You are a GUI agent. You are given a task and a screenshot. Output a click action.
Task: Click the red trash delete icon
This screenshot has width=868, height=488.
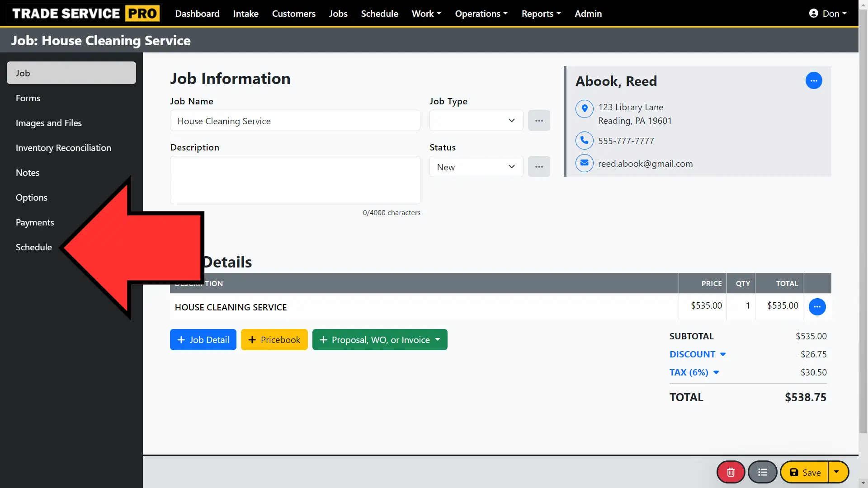click(x=730, y=472)
